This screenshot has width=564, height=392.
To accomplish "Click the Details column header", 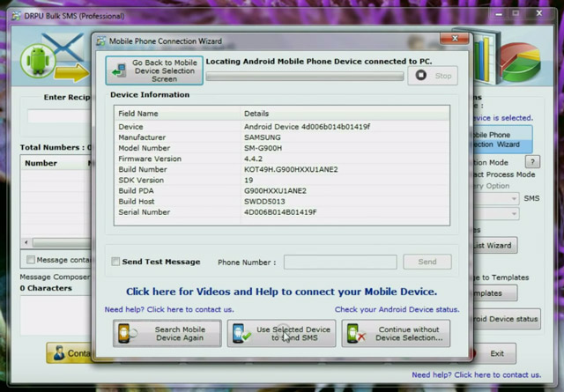I will pos(345,114).
